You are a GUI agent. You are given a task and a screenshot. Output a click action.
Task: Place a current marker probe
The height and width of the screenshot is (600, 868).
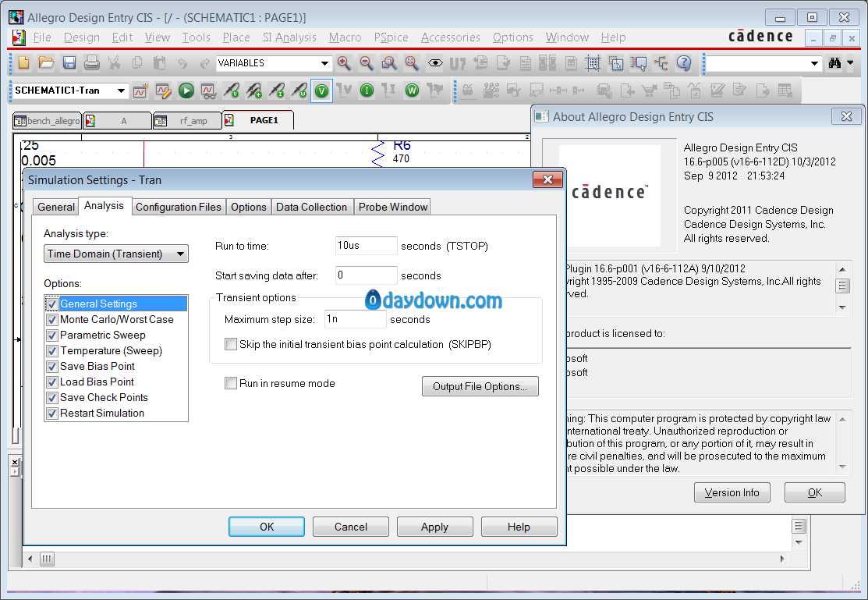pyautogui.click(x=277, y=91)
